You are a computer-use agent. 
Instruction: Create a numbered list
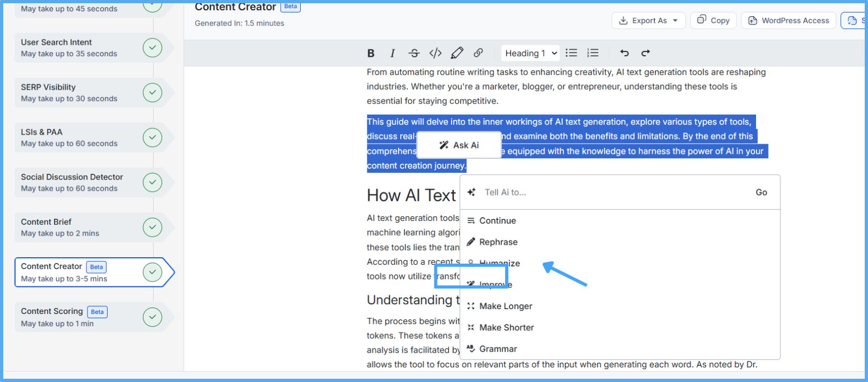[593, 53]
